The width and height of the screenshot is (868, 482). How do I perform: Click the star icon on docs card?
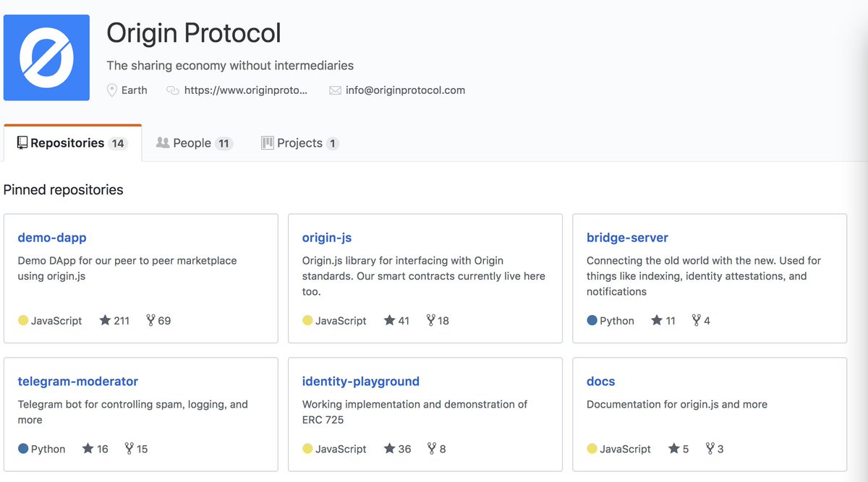click(673, 449)
